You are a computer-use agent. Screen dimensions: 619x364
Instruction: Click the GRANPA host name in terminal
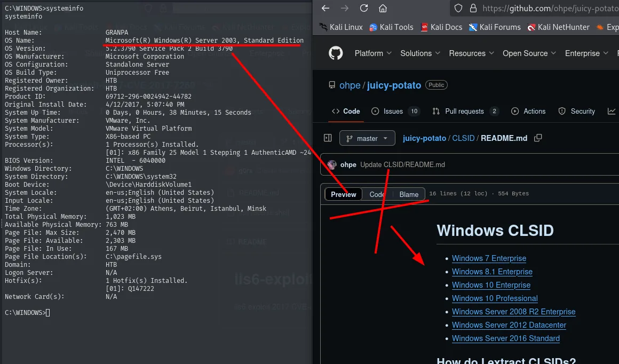(117, 33)
